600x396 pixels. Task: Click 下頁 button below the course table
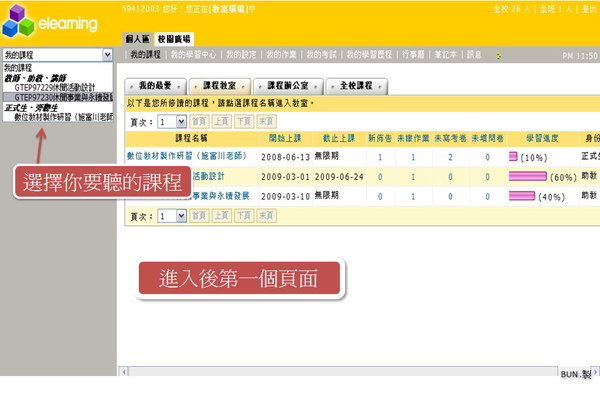coord(244,216)
